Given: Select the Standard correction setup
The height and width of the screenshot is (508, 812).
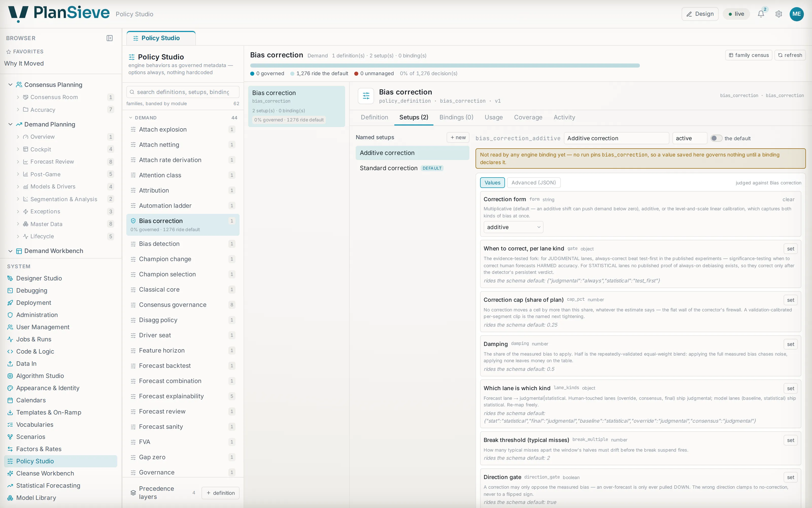Looking at the screenshot, I should (x=412, y=168).
